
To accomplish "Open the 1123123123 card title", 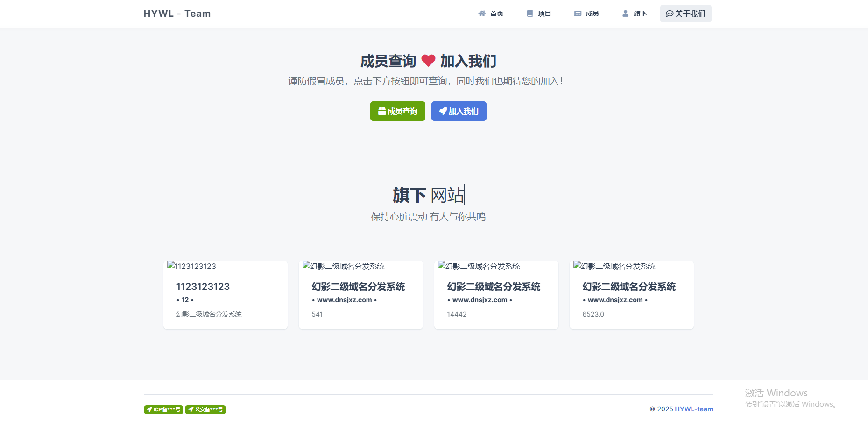I will pyautogui.click(x=203, y=287).
